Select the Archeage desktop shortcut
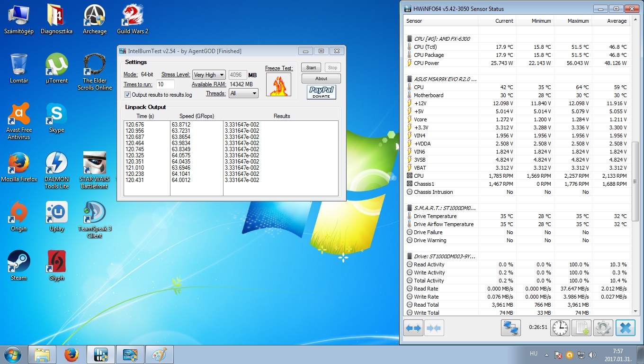644x364 pixels. (x=95, y=19)
